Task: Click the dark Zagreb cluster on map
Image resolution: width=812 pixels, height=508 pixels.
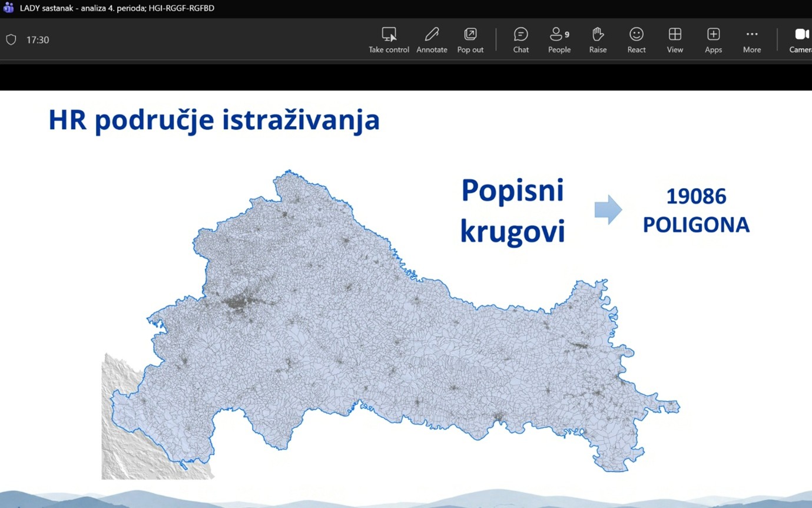Action: (241, 304)
